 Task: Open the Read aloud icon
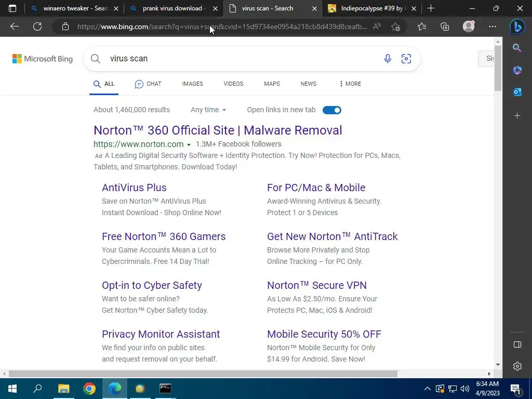click(377, 26)
